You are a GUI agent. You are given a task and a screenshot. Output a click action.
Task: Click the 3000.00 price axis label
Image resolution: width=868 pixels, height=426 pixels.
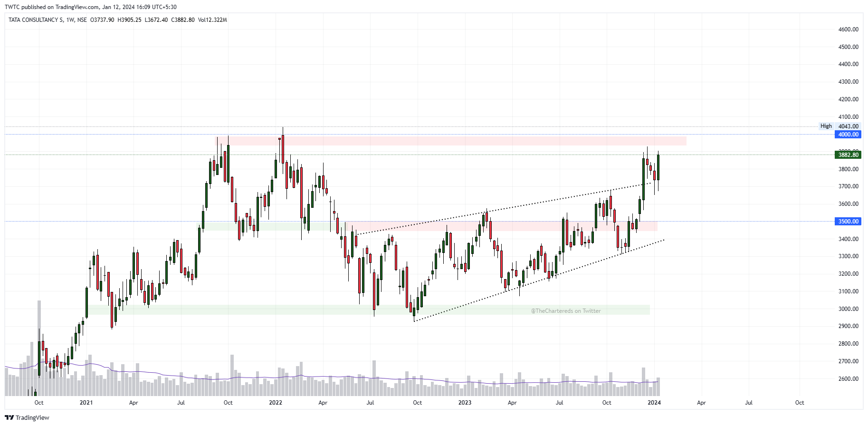click(x=848, y=309)
